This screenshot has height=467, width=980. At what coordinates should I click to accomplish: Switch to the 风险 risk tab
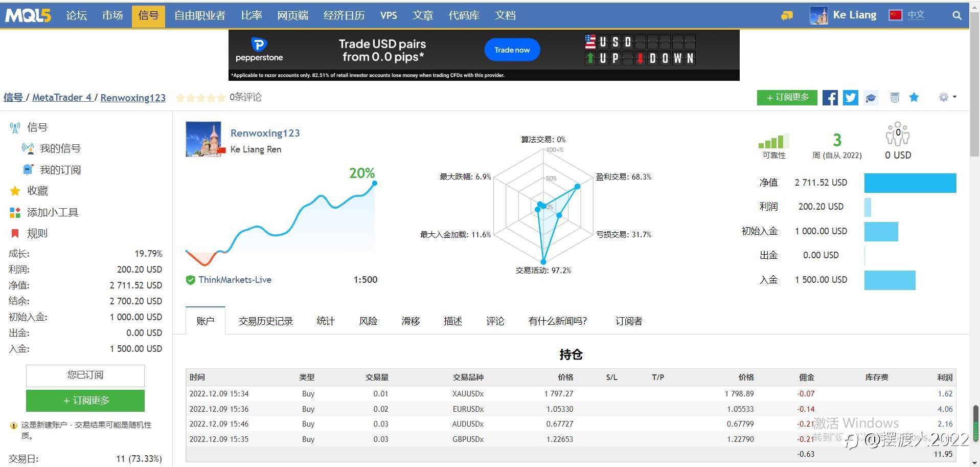point(368,321)
